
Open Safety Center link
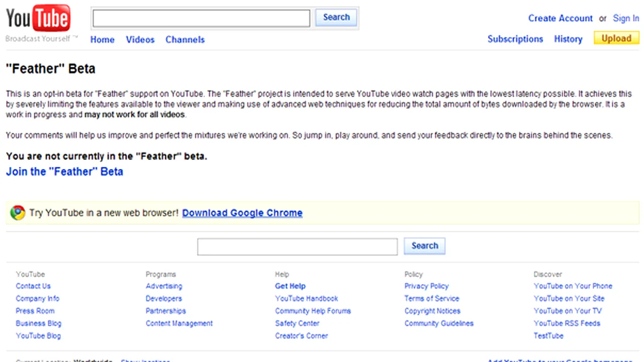tap(297, 323)
